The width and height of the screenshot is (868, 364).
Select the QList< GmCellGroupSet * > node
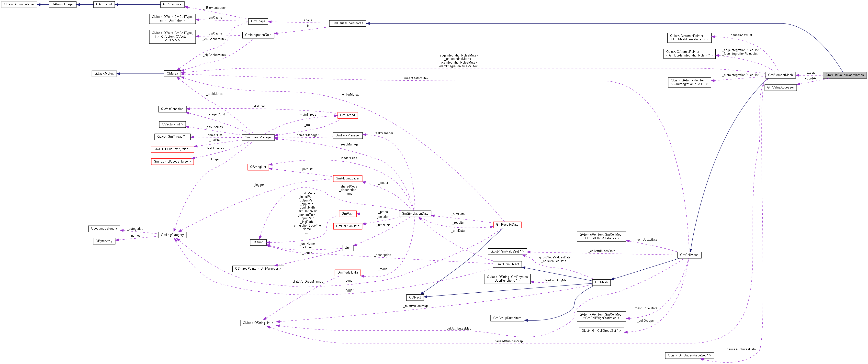click(601, 331)
